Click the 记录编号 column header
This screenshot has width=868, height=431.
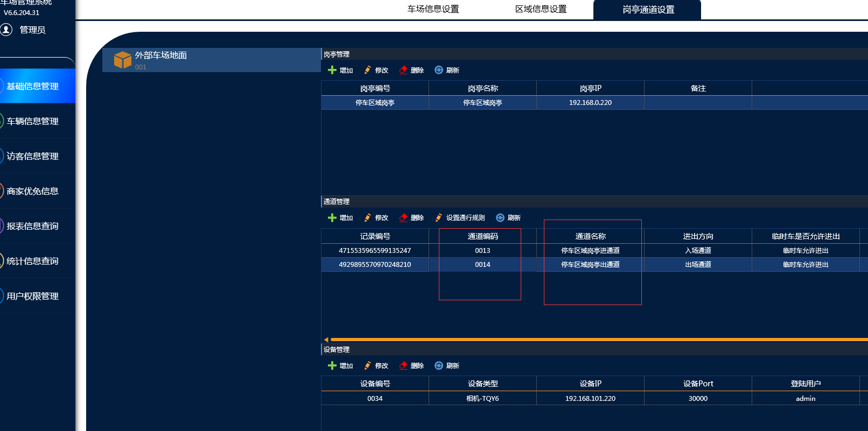[375, 236]
